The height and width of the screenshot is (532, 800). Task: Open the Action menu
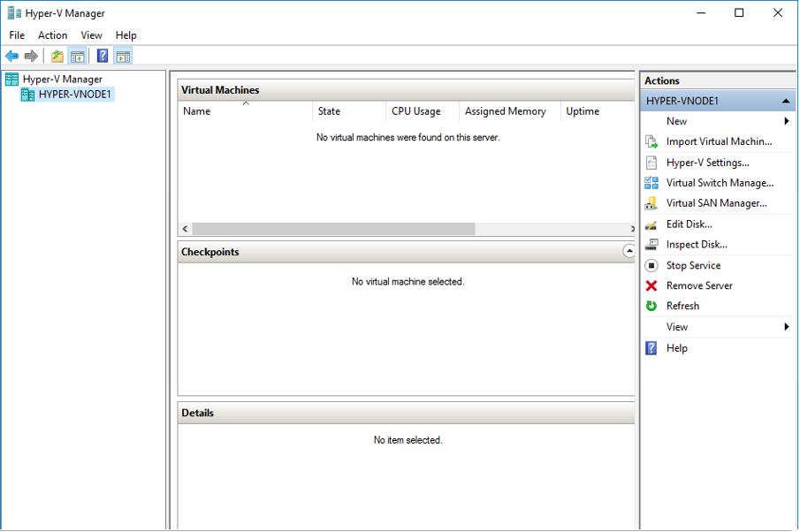point(52,35)
